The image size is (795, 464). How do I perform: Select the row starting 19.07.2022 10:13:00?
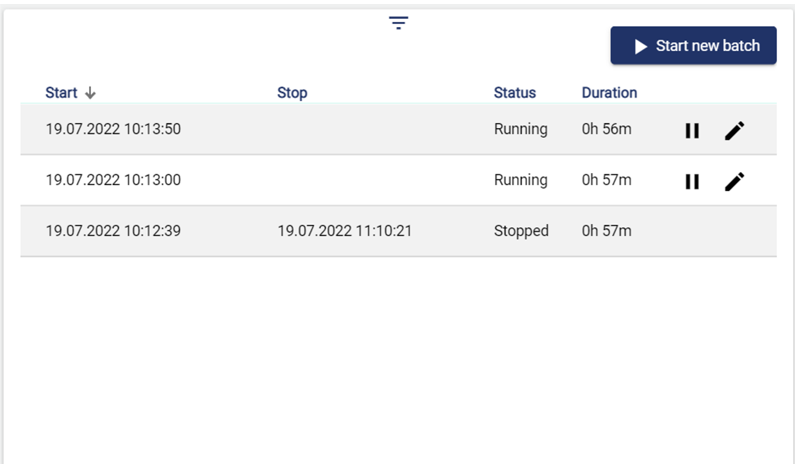[x=113, y=180]
